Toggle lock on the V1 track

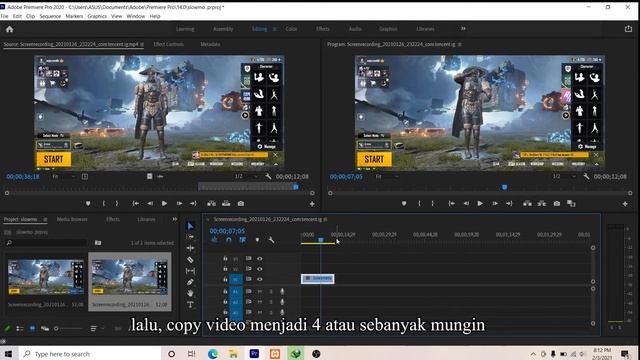(x=225, y=279)
